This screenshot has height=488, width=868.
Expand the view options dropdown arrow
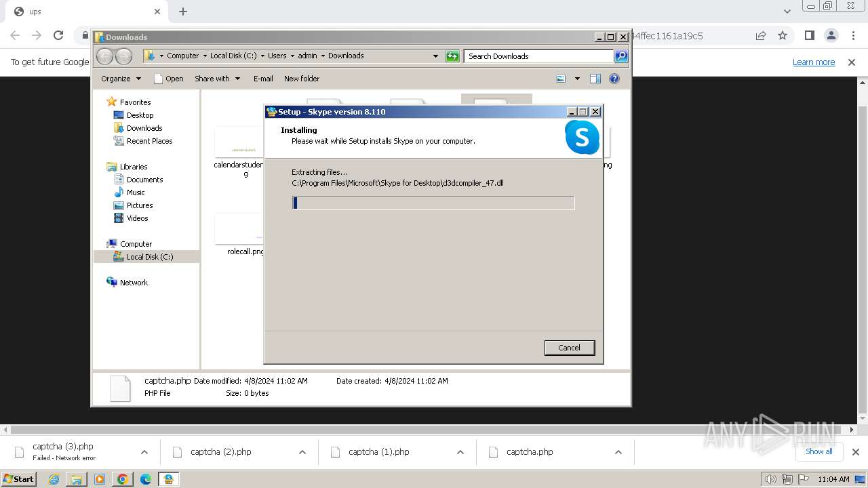(x=577, y=79)
